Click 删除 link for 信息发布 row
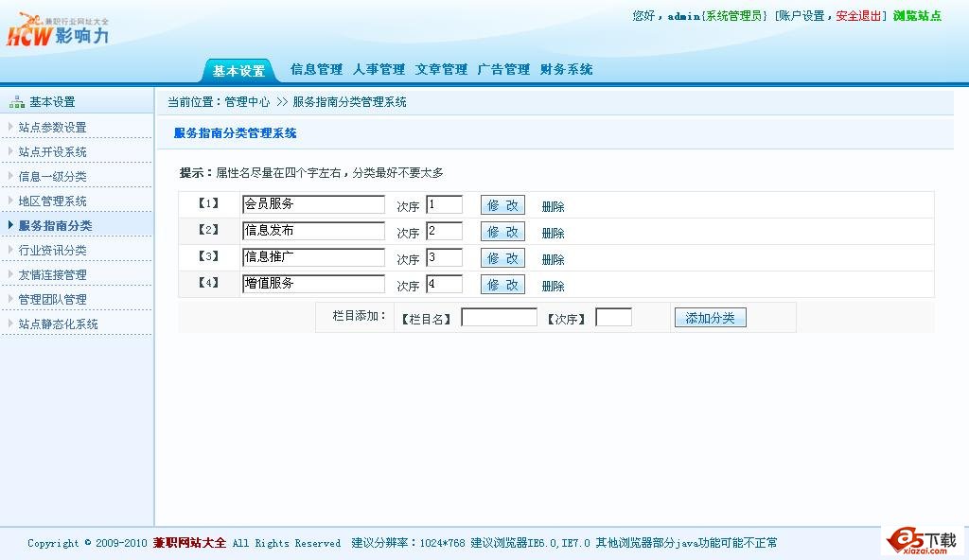 pos(553,233)
